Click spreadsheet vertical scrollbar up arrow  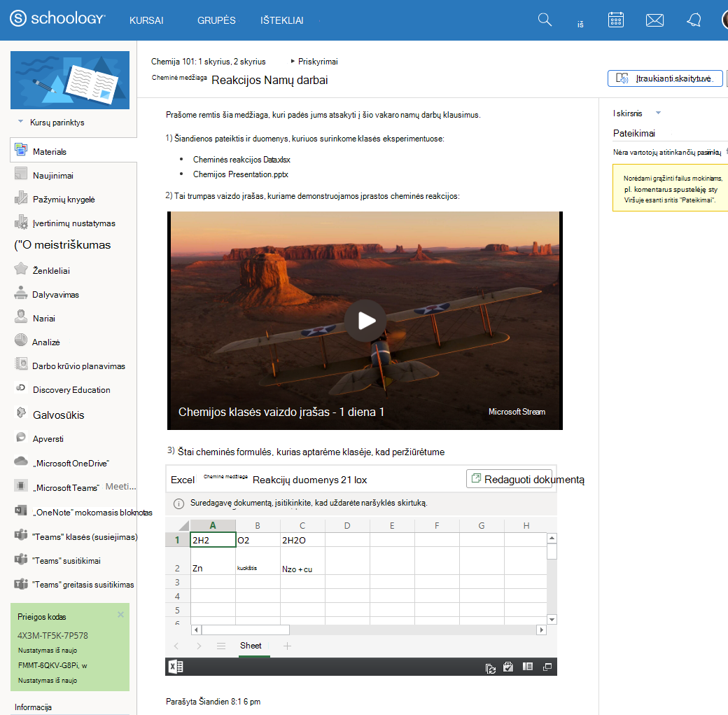pyautogui.click(x=552, y=539)
